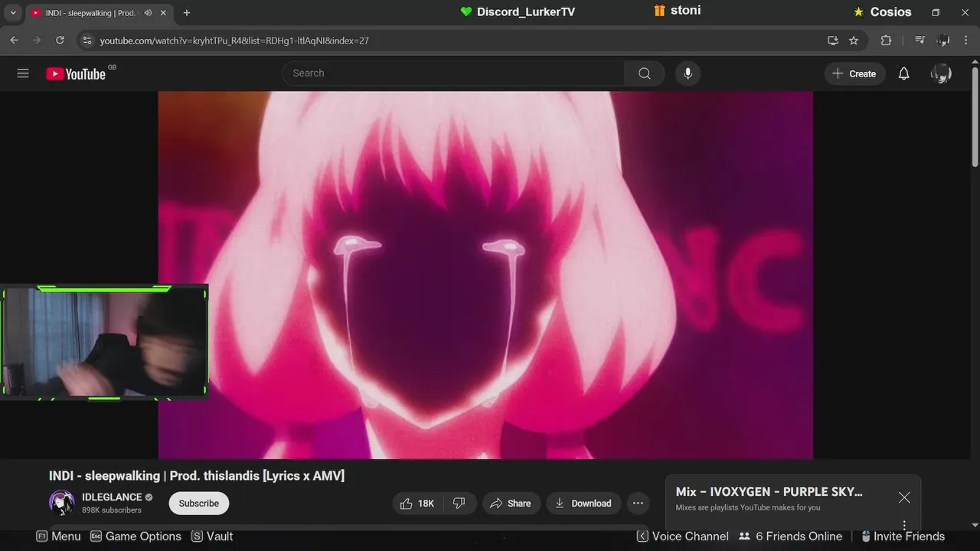Subscribe to IDLEGLANCE channel
Screen dimensions: 980x551
[199, 503]
